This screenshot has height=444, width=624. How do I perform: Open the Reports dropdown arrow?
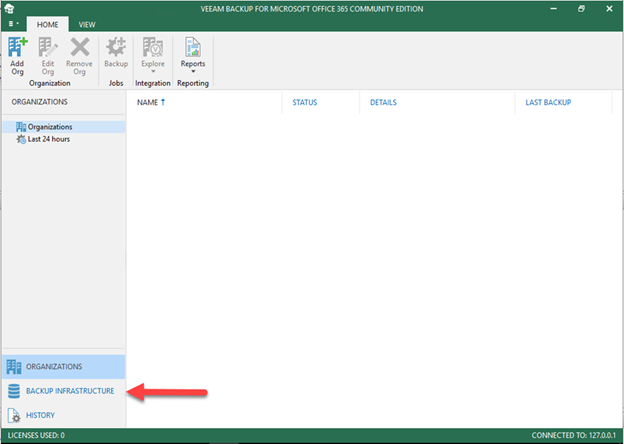[x=193, y=72]
